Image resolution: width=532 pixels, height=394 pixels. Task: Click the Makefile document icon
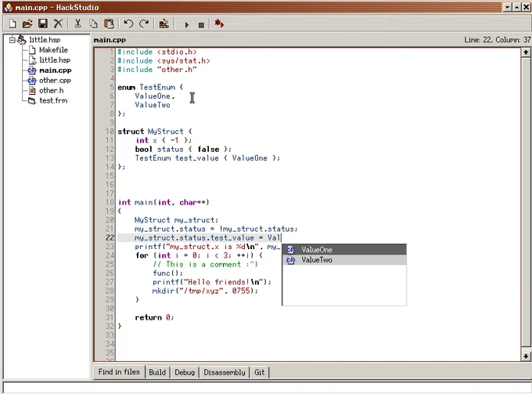[x=32, y=50]
